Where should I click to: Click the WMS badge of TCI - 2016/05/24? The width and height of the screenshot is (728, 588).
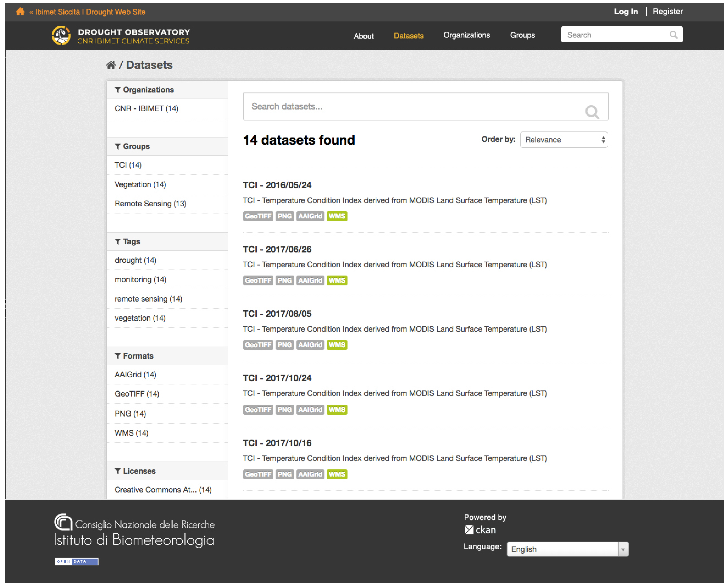[337, 216]
